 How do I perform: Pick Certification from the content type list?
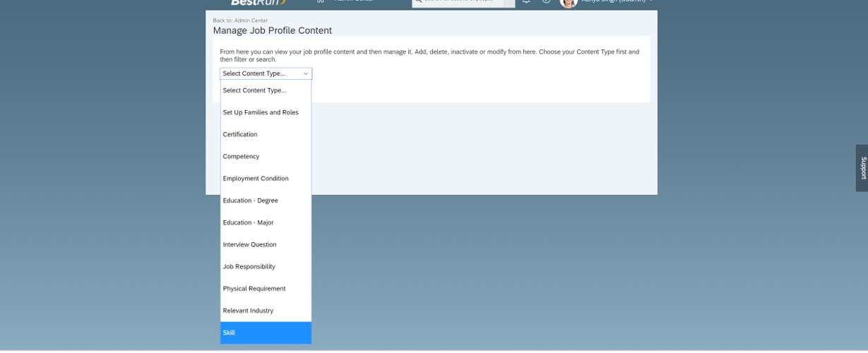(266, 134)
